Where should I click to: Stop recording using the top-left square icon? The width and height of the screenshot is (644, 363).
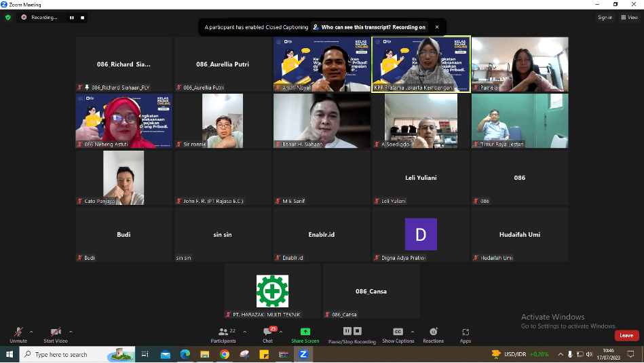pyautogui.click(x=83, y=18)
